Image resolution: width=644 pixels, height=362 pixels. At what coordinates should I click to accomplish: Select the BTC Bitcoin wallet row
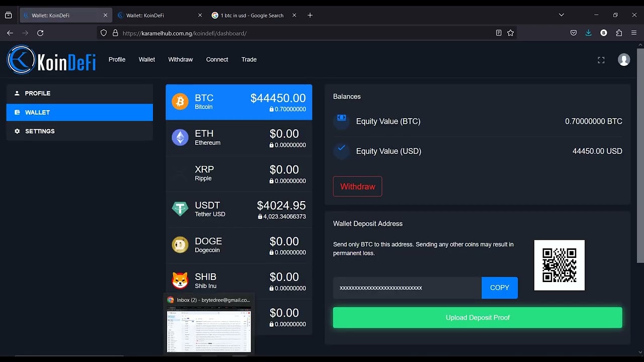coord(239,102)
